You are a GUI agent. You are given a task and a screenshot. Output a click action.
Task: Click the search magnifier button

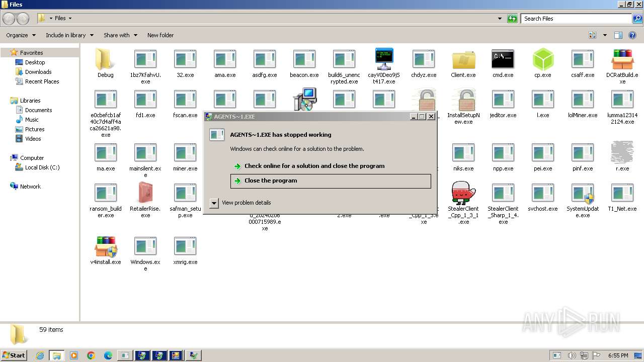pos(637,19)
